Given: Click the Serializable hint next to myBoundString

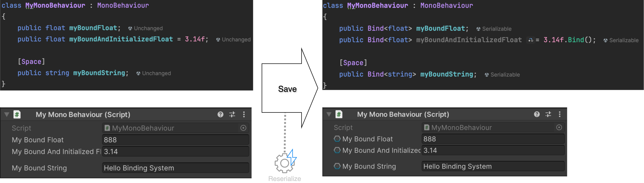Looking at the screenshot, I should pyautogui.click(x=502, y=75).
